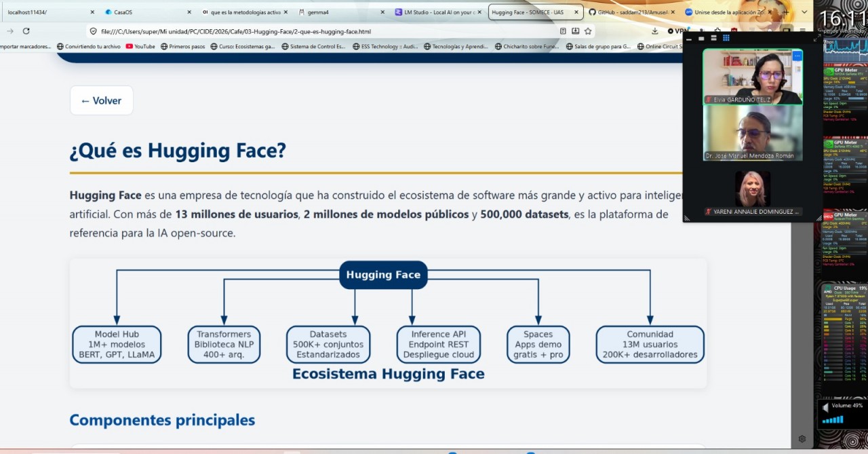Click Dr. José Manuel Mendoza video thumbnail
This screenshot has width=868, height=454.
753,133
